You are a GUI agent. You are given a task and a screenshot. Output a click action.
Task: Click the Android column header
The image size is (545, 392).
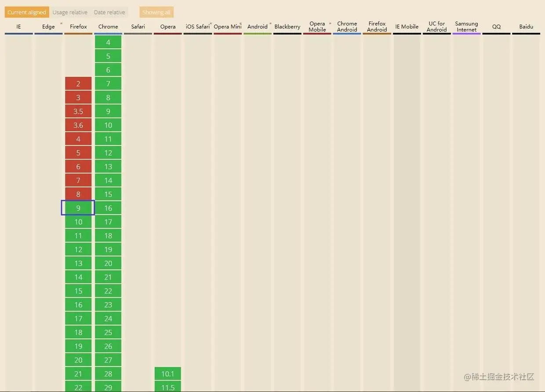pyautogui.click(x=258, y=27)
